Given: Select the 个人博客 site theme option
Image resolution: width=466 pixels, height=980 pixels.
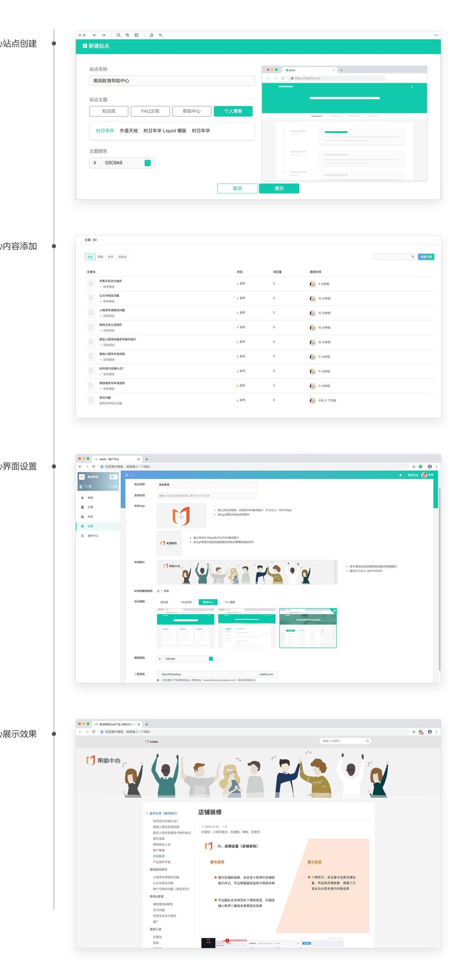Looking at the screenshot, I should 233,111.
